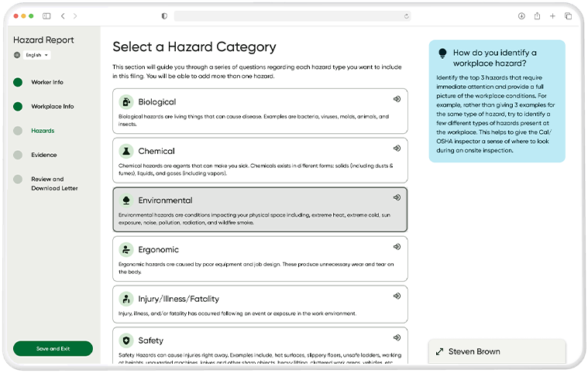Play audio for Injury/Illness/Fatality card

(397, 296)
